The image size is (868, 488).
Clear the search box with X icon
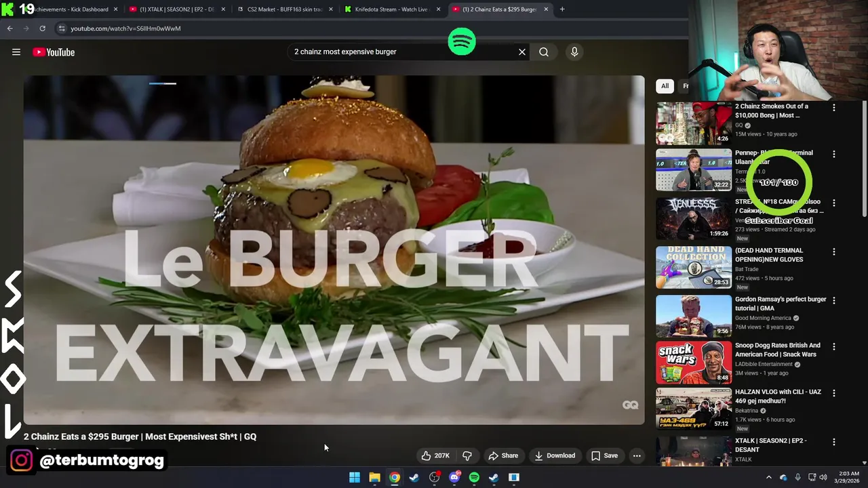pos(522,52)
